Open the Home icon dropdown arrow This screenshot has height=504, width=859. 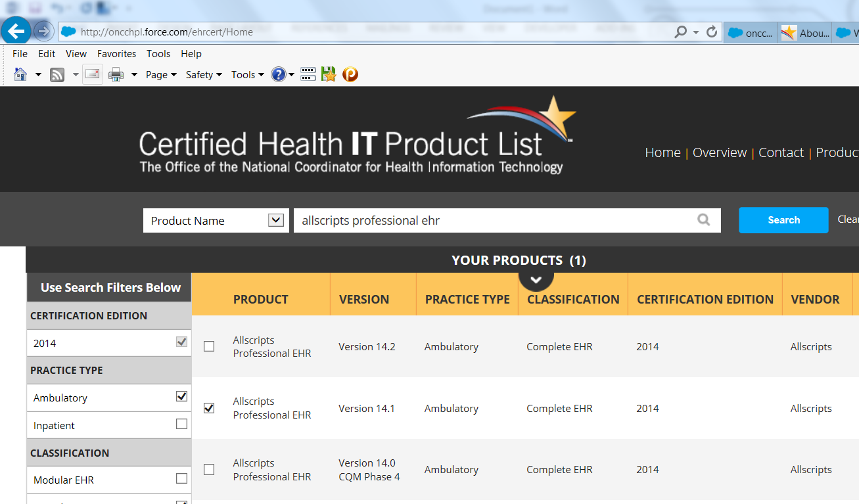point(38,75)
